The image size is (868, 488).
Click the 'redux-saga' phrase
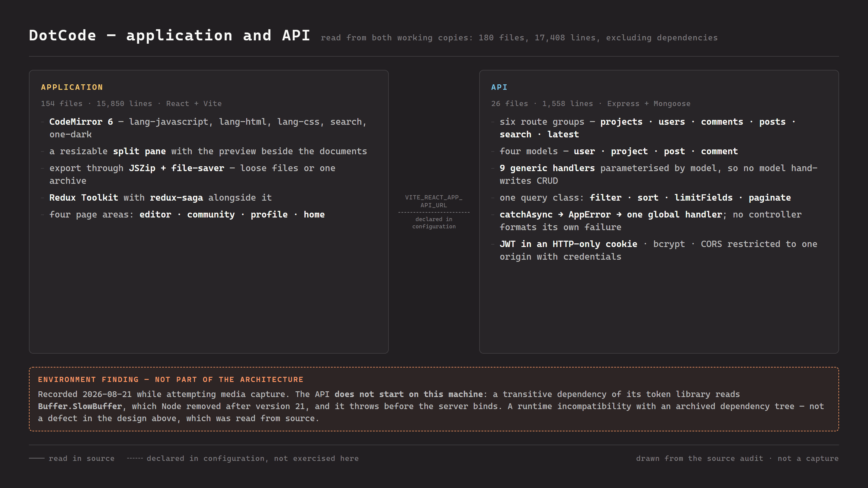[176, 198]
